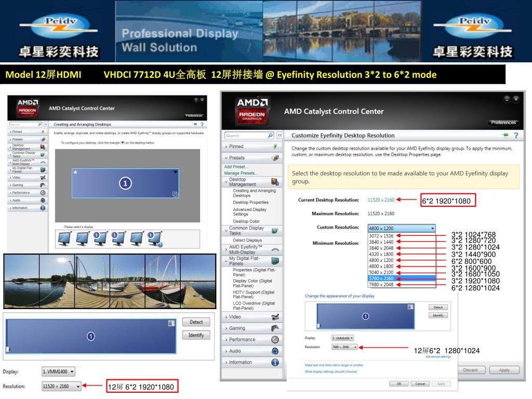Screen dimensions: 532x399
Task: Open Add Preset... in the sidebar
Action: tap(236, 167)
